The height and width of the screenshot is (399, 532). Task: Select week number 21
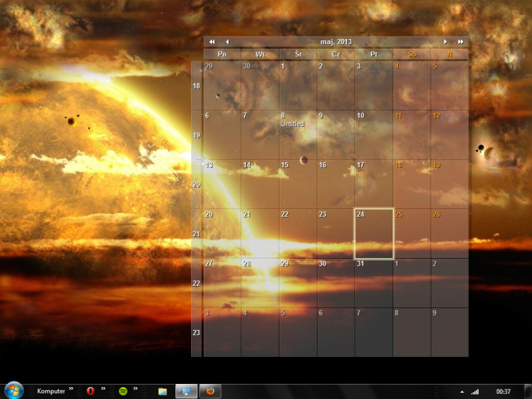click(196, 234)
